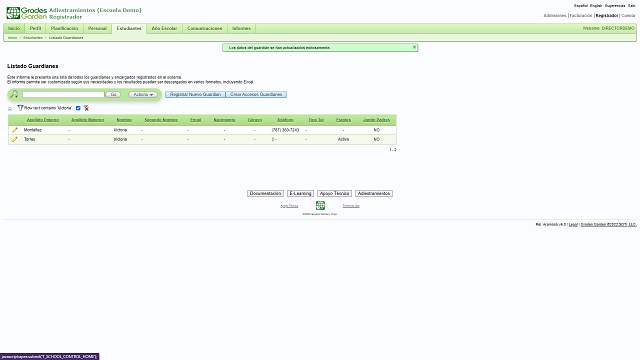The height and width of the screenshot is (360, 640).
Task: Click the filter funnel icon
Action: pos(20,108)
